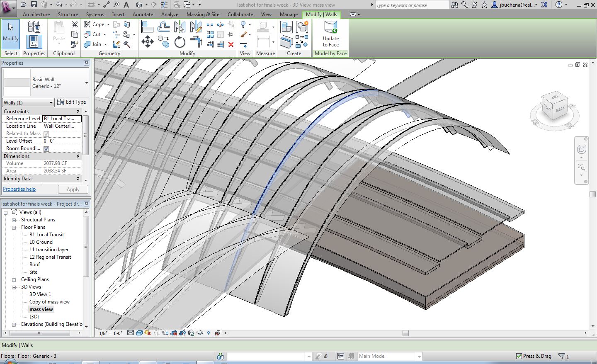The height and width of the screenshot is (364, 597).
Task: Click the horizontal scrollbar thumb below the 3D view
Action: click(405, 333)
